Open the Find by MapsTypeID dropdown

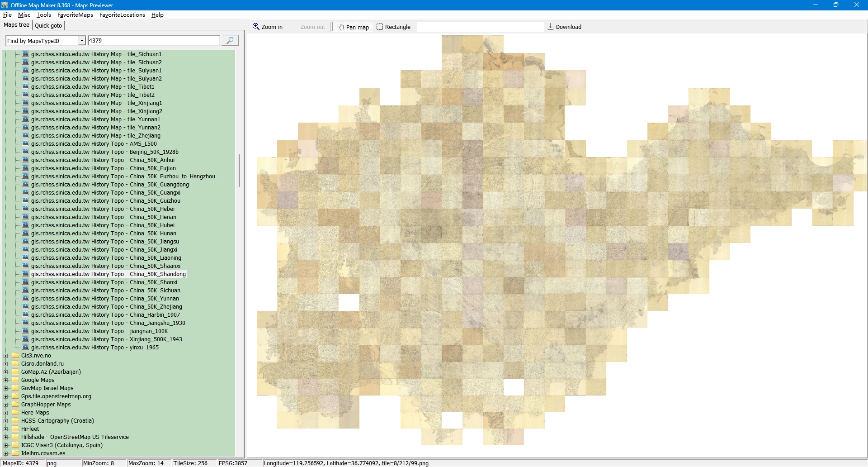pyautogui.click(x=82, y=41)
